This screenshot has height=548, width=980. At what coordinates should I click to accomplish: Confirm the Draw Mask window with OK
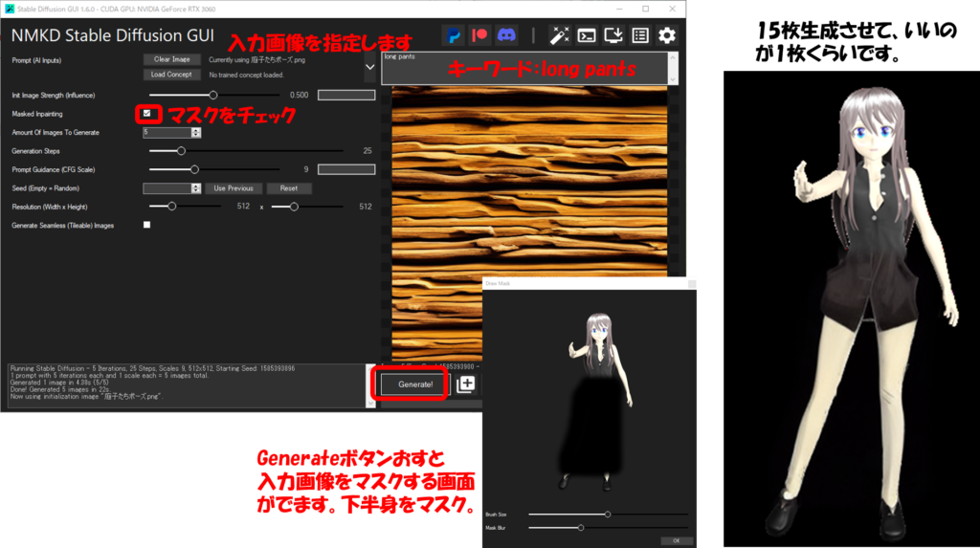(677, 540)
